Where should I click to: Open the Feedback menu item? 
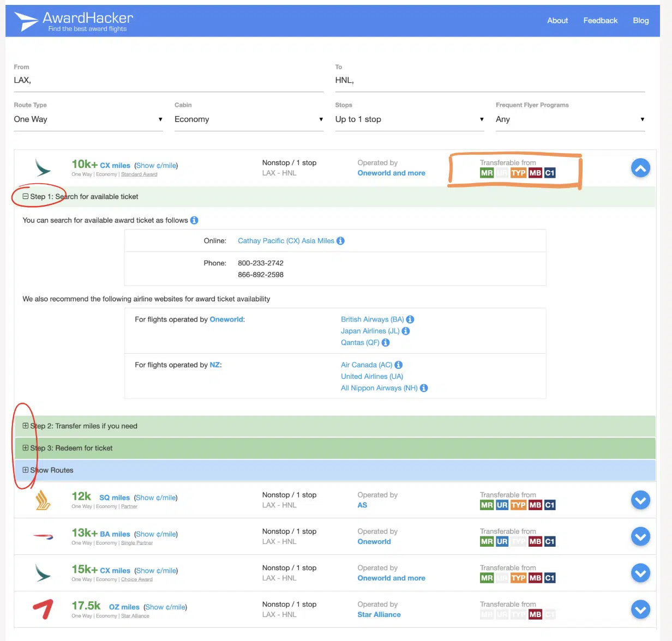pyautogui.click(x=600, y=21)
